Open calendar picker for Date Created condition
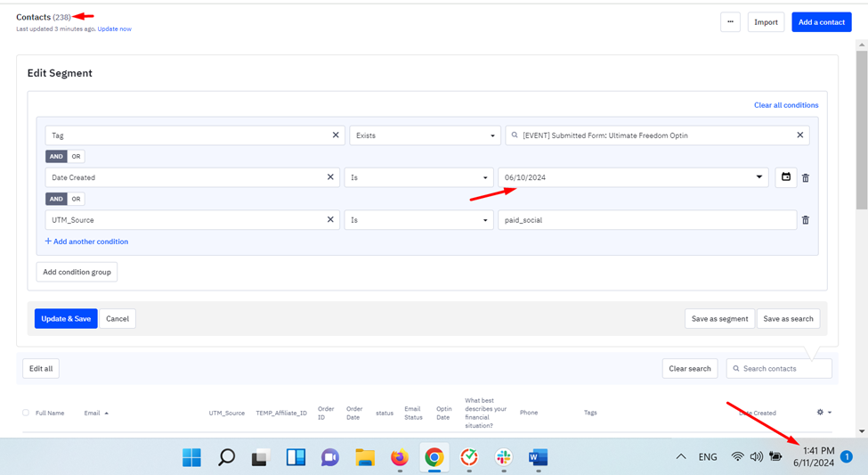The image size is (868, 475). click(785, 177)
